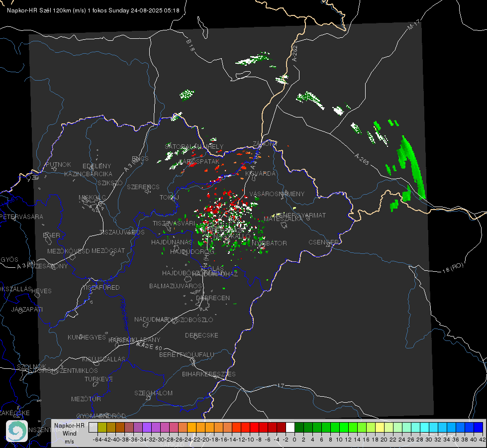Click the A-262 road label
This screenshot has width=487, height=448.
pyautogui.click(x=295, y=53)
